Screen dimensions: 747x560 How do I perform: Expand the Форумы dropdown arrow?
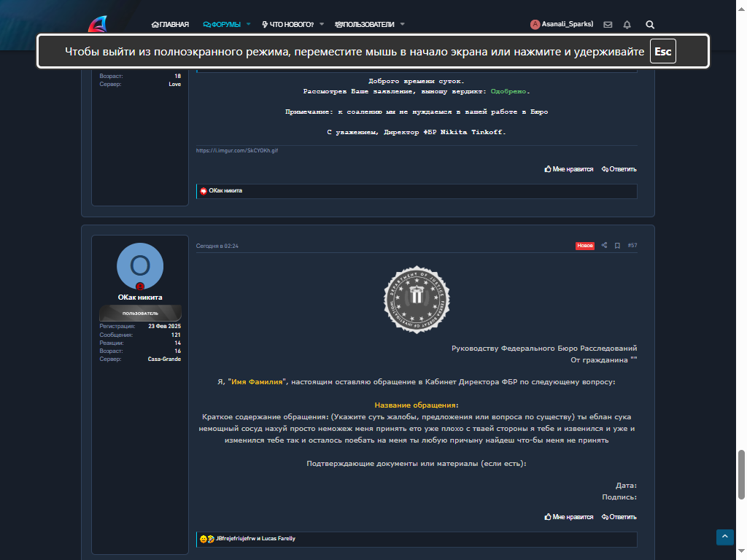pyautogui.click(x=248, y=24)
